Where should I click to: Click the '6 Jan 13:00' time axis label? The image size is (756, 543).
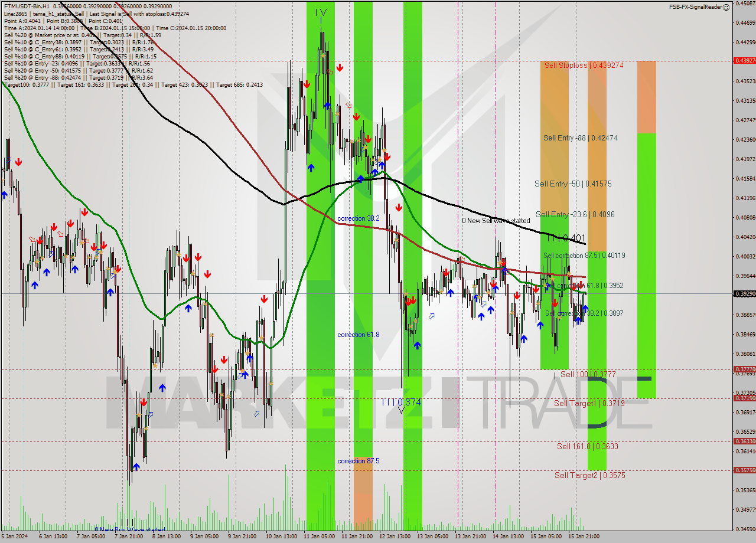coord(54,537)
